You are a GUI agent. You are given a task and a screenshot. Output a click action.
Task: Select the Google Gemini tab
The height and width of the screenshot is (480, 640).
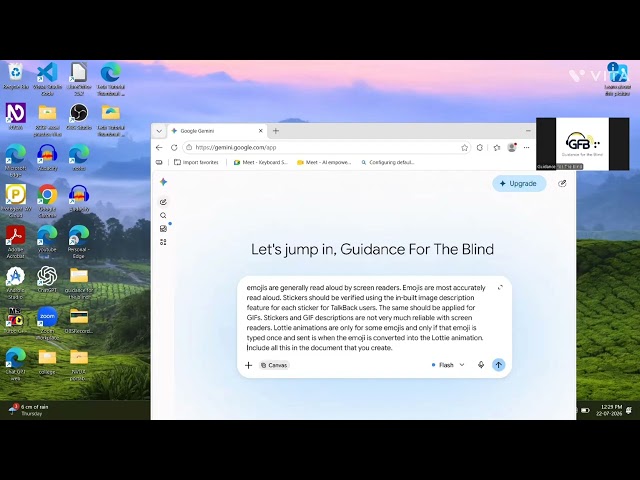tap(216, 131)
